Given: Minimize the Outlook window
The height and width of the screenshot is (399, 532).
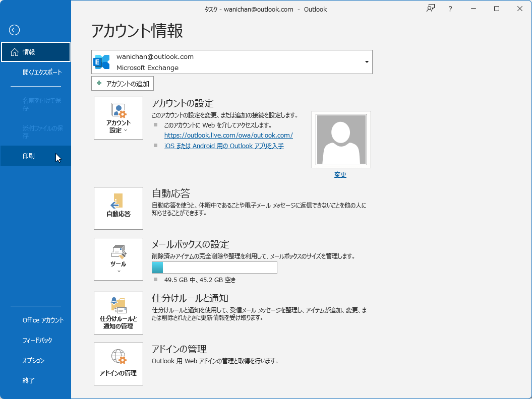Looking at the screenshot, I should coord(474,9).
